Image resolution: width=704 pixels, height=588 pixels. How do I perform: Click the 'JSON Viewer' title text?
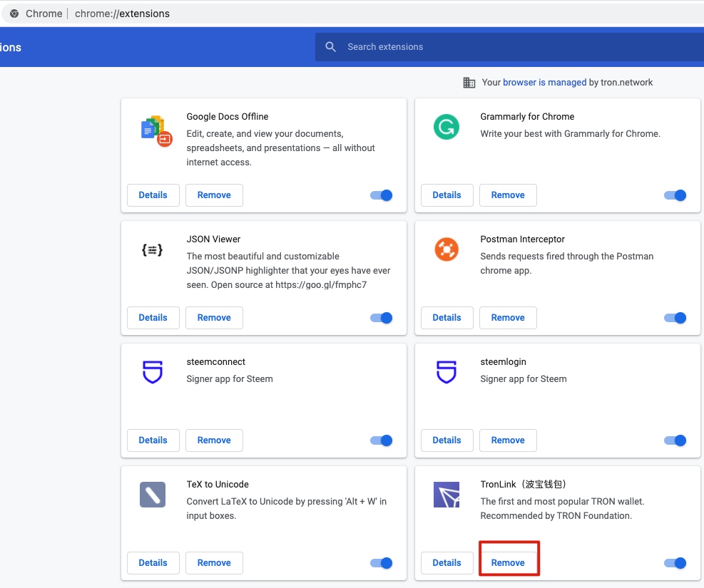click(x=213, y=239)
